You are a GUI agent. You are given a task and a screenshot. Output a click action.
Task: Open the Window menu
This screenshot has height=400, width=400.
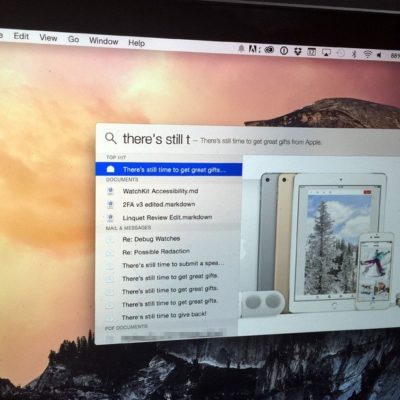(104, 41)
